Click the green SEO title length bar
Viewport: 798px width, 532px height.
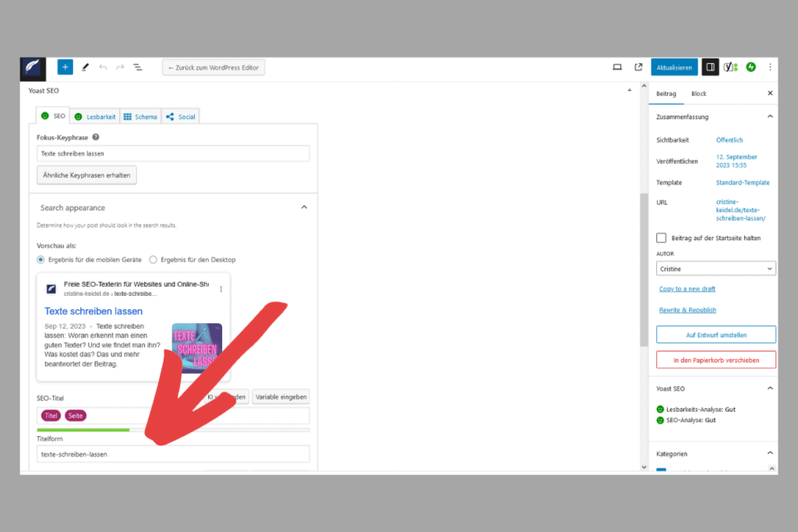click(x=83, y=430)
